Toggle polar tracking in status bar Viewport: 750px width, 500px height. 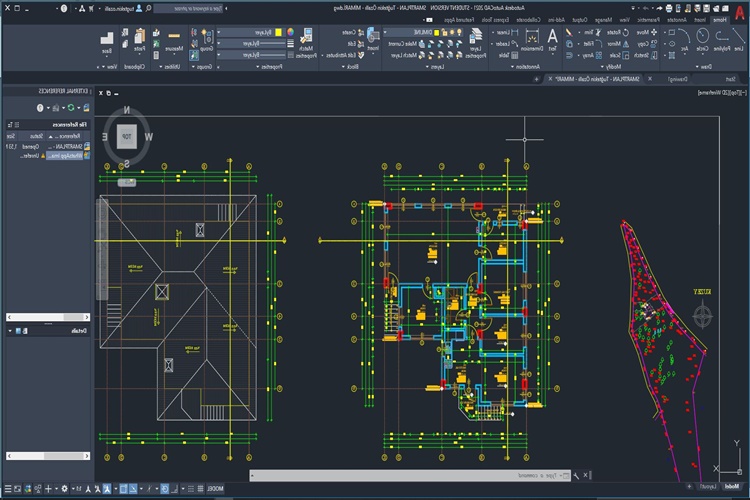click(x=165, y=489)
